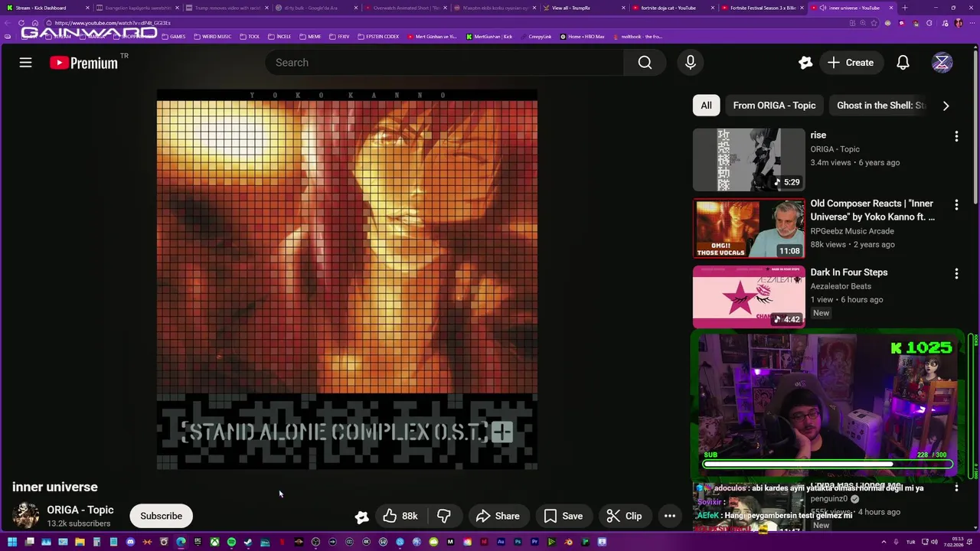
Task: Open Photoshop from the taskbar
Action: (518, 542)
